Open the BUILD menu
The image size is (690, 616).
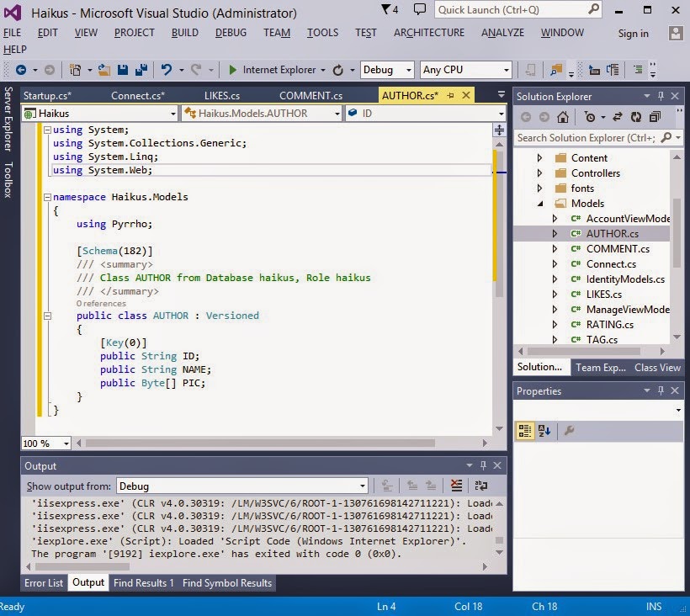click(184, 33)
